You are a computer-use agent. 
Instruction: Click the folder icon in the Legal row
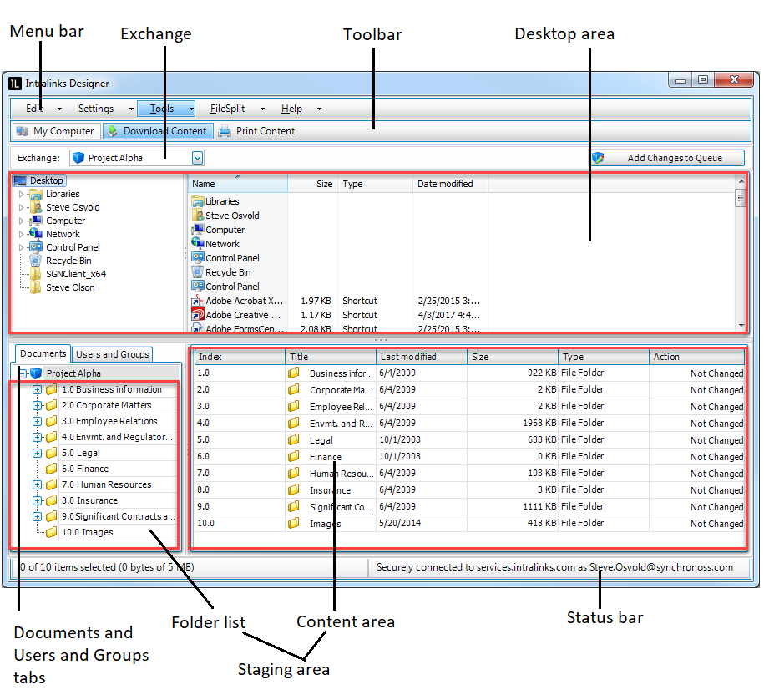(x=293, y=439)
